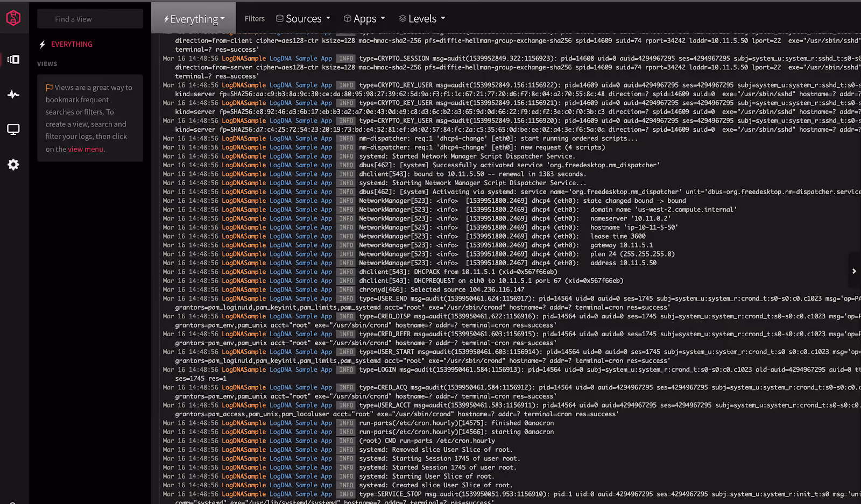Open the Levels filter dropdown
Image resolution: width=861 pixels, height=504 pixels.
(x=422, y=18)
